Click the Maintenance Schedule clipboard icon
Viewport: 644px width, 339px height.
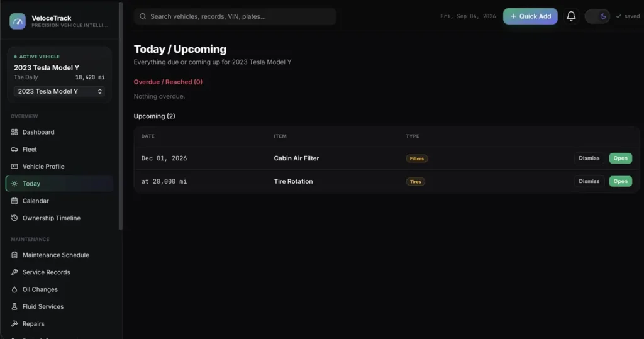[14, 255]
